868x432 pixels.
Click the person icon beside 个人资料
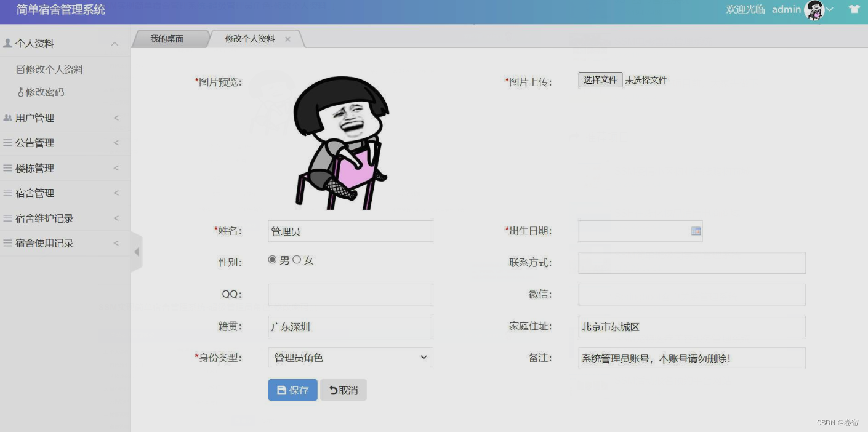pos(8,43)
